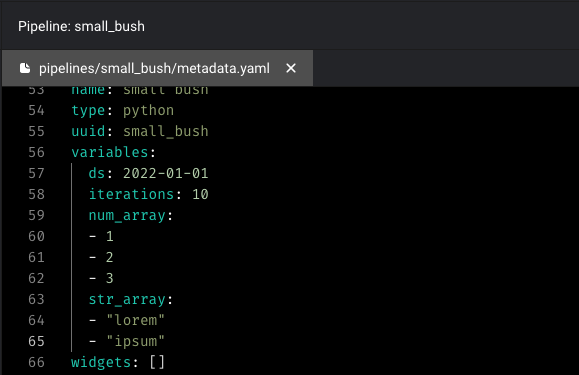The image size is (579, 375).
Task: Click the uuid key on line 55
Action: pos(88,131)
